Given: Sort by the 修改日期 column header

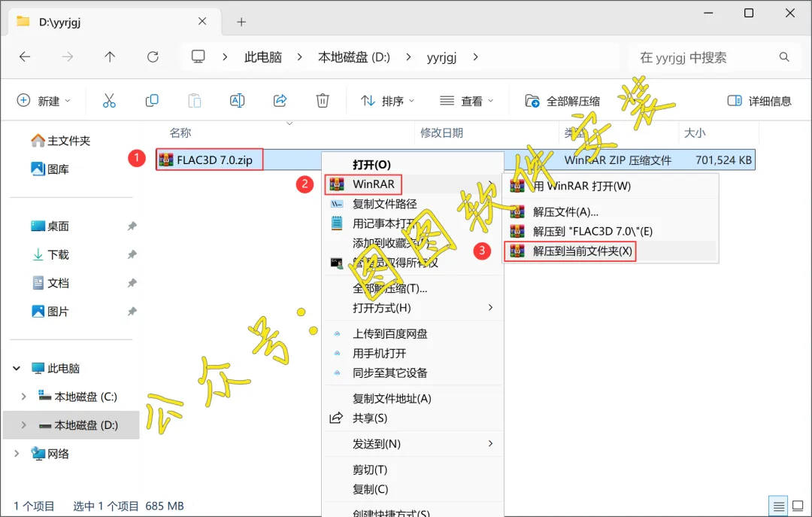Looking at the screenshot, I should (442, 132).
